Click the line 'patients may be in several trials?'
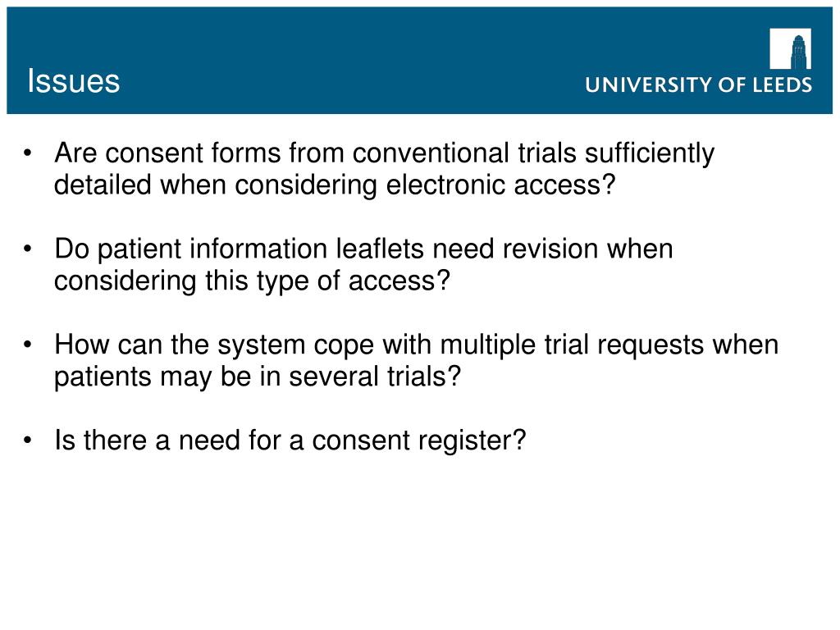The image size is (840, 630). pos(257,376)
